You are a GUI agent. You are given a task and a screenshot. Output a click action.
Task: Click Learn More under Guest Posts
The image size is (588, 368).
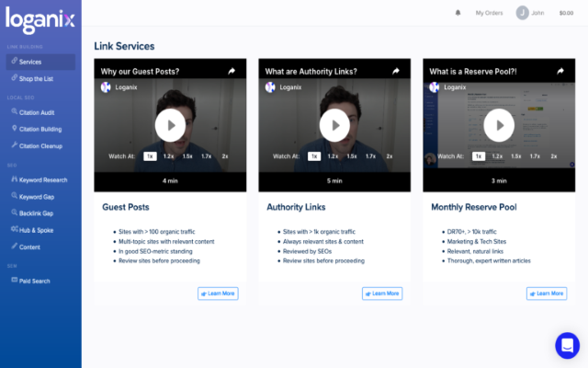coord(218,293)
